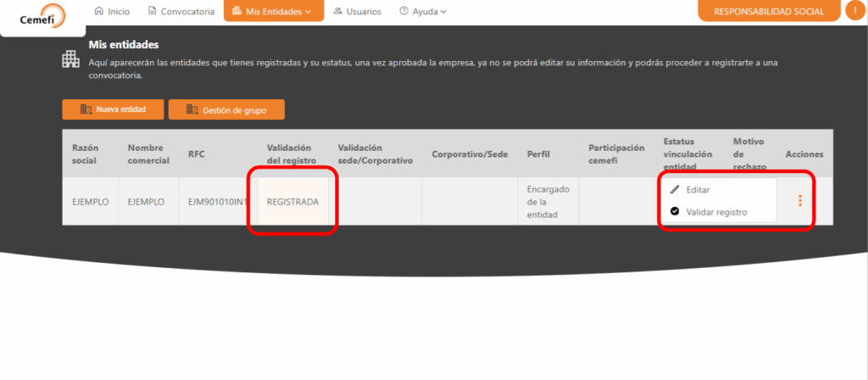Toggle the three-dot Acciones menu
The width and height of the screenshot is (868, 380).
pyautogui.click(x=799, y=201)
